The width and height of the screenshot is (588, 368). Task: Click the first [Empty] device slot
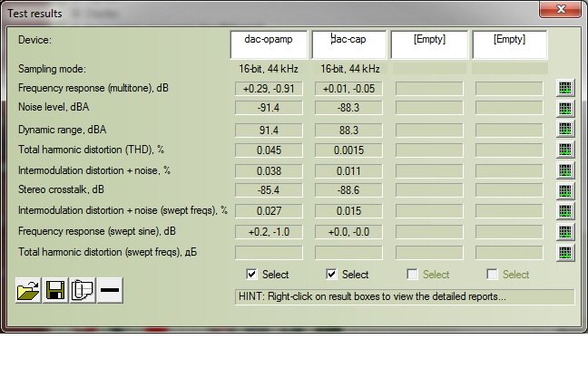pos(429,44)
